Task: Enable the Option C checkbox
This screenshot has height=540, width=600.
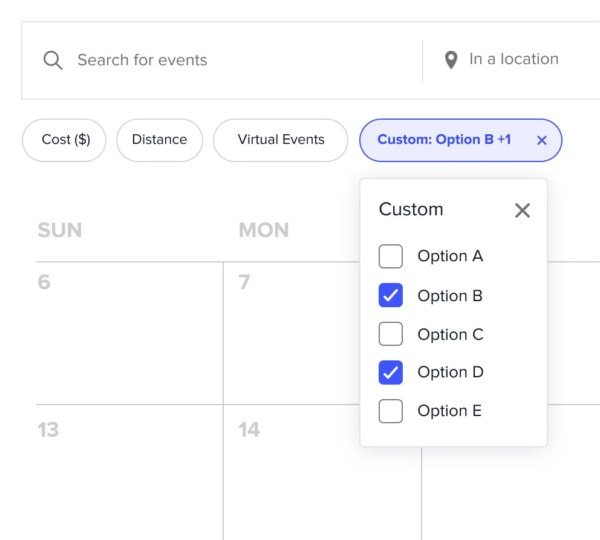Action: click(x=391, y=334)
